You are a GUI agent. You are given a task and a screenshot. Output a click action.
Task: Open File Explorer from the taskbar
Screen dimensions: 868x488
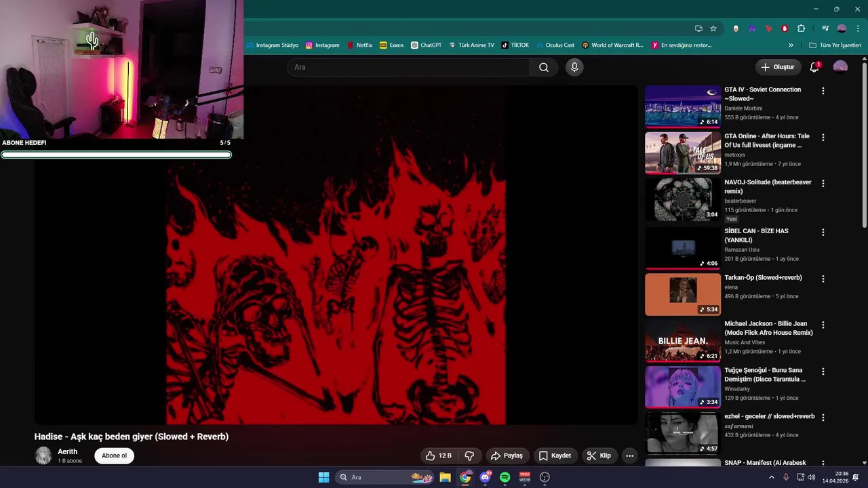pos(445,477)
